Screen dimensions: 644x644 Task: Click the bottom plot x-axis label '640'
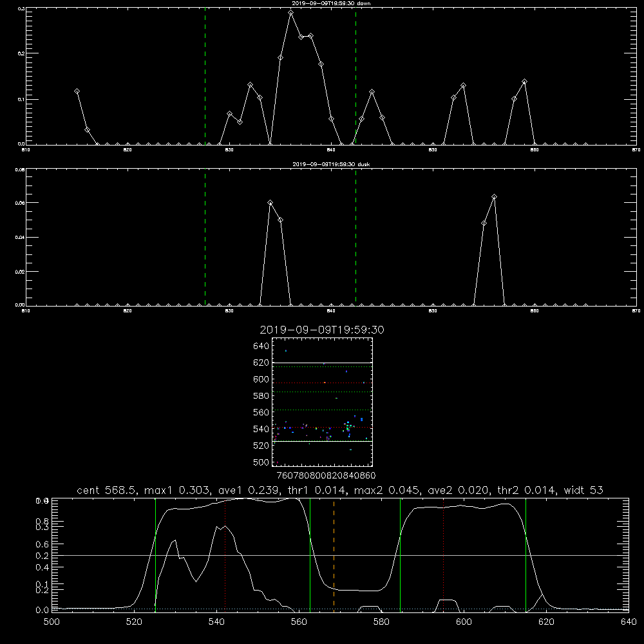[629, 622]
